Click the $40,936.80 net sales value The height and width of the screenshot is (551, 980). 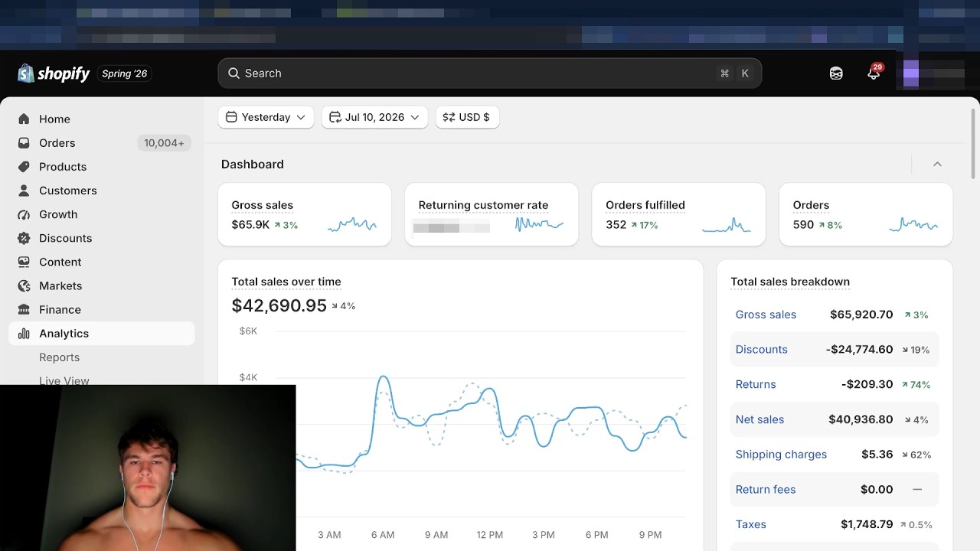[861, 419]
